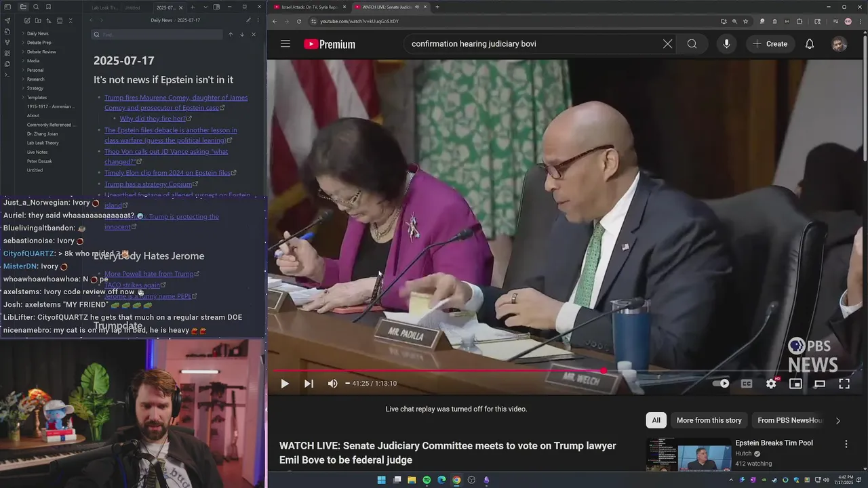Submit YouTube search magnifier button
The width and height of the screenshot is (868, 488).
[x=692, y=44]
